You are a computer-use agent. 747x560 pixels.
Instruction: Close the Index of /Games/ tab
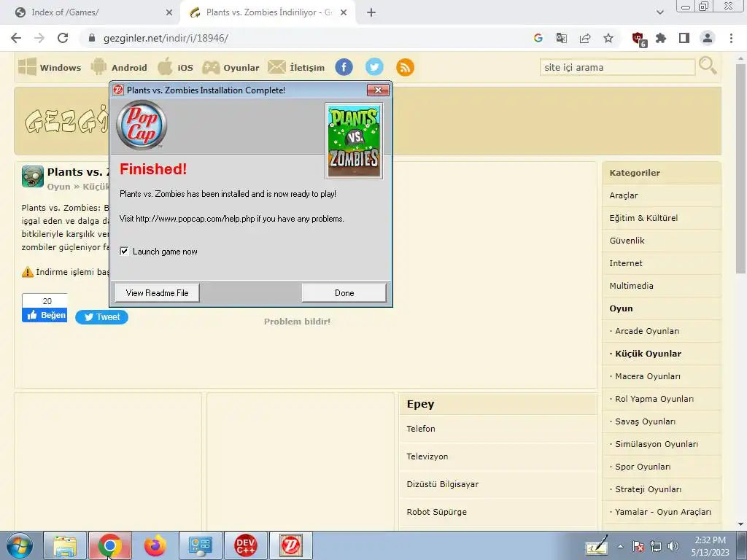169,12
